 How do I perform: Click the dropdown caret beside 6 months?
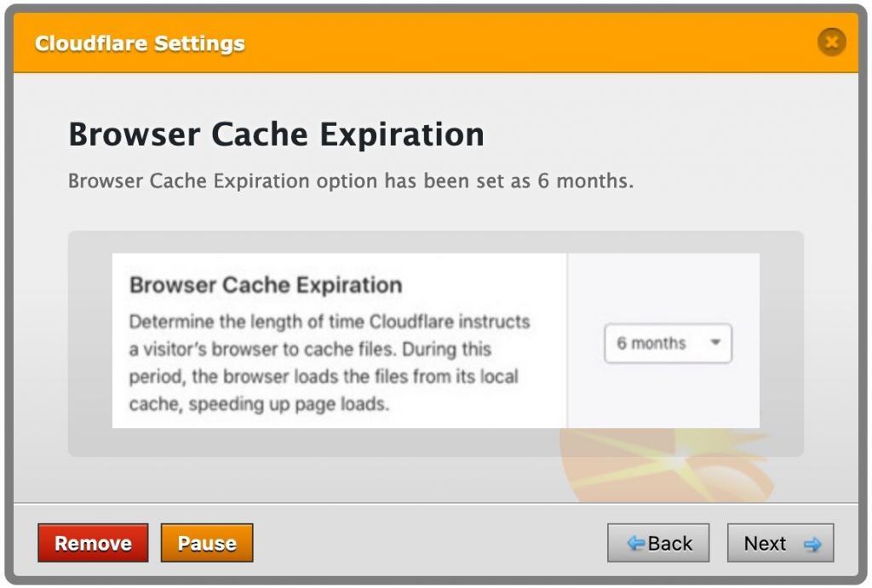pyautogui.click(x=715, y=343)
